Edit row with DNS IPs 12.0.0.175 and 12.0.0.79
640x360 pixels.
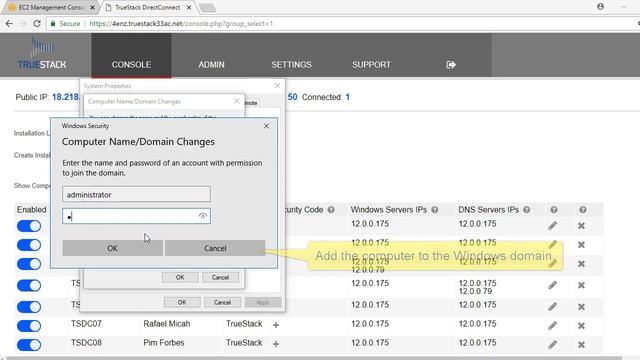click(x=553, y=285)
